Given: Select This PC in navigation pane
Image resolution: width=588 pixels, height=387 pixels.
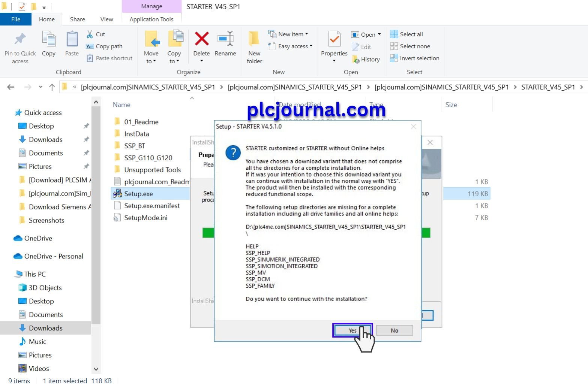Looking at the screenshot, I should pyautogui.click(x=35, y=274).
